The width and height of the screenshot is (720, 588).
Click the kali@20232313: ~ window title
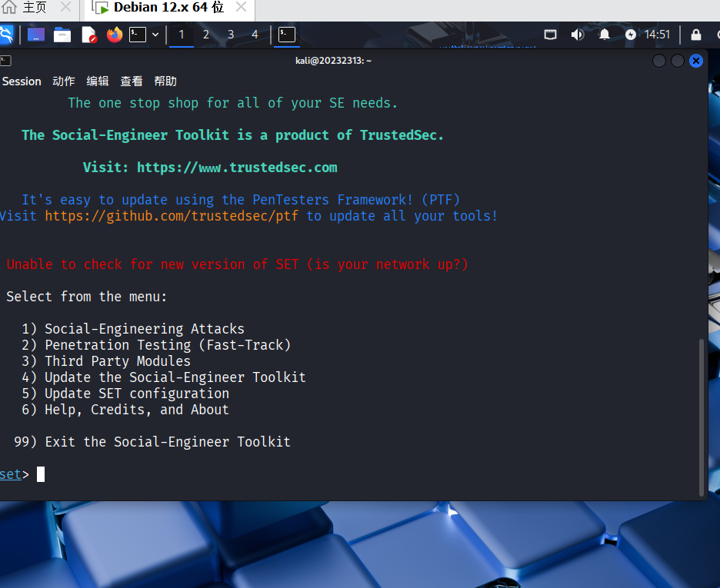[x=333, y=61]
